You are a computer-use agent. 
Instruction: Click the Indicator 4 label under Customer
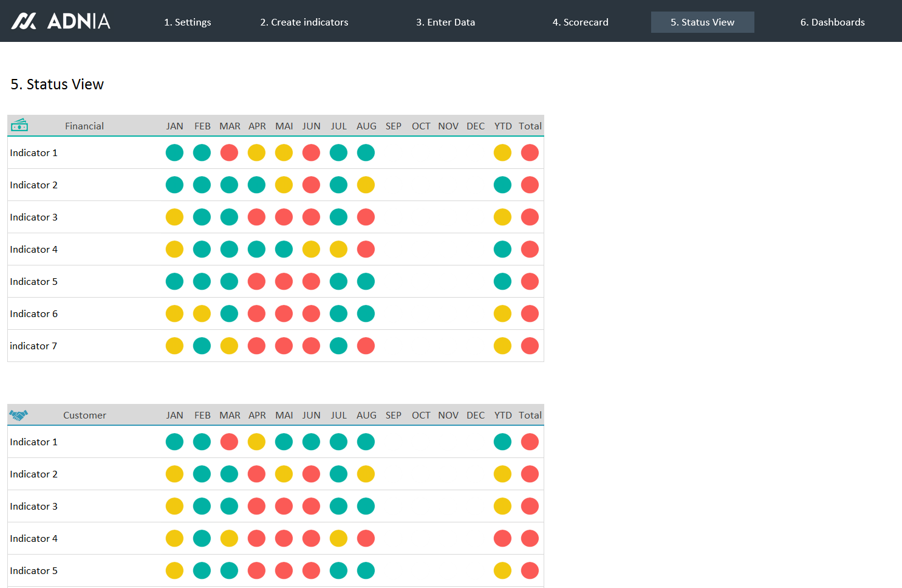pyautogui.click(x=33, y=538)
